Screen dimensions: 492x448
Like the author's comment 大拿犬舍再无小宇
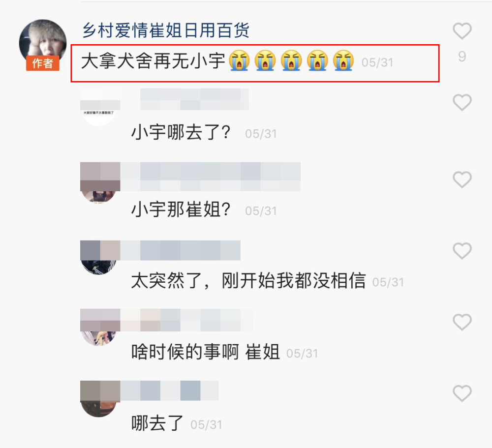click(462, 31)
